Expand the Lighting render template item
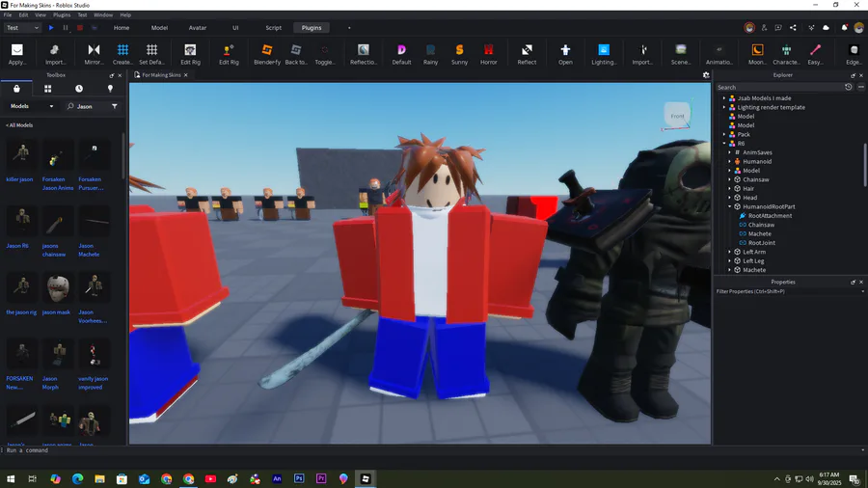 click(724, 107)
